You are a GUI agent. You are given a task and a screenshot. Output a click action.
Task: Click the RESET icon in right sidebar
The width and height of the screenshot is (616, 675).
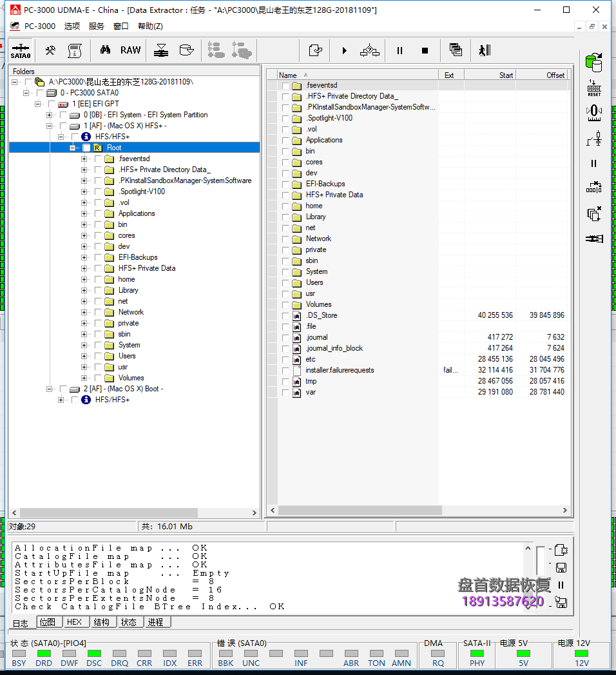594,88
